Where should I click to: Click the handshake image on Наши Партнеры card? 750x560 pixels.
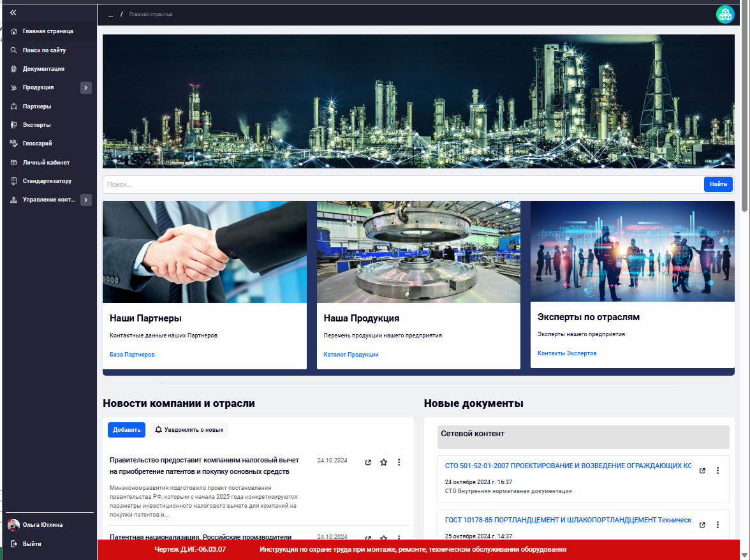point(205,251)
